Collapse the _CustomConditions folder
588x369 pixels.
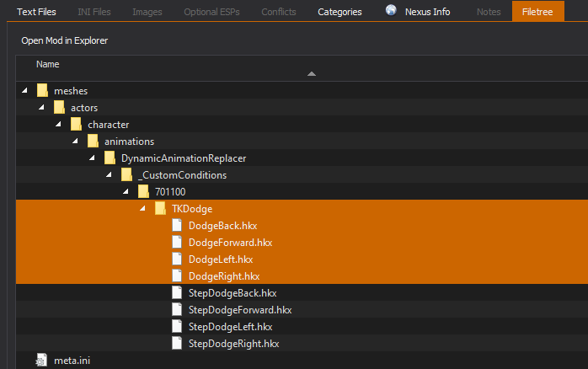tap(110, 174)
